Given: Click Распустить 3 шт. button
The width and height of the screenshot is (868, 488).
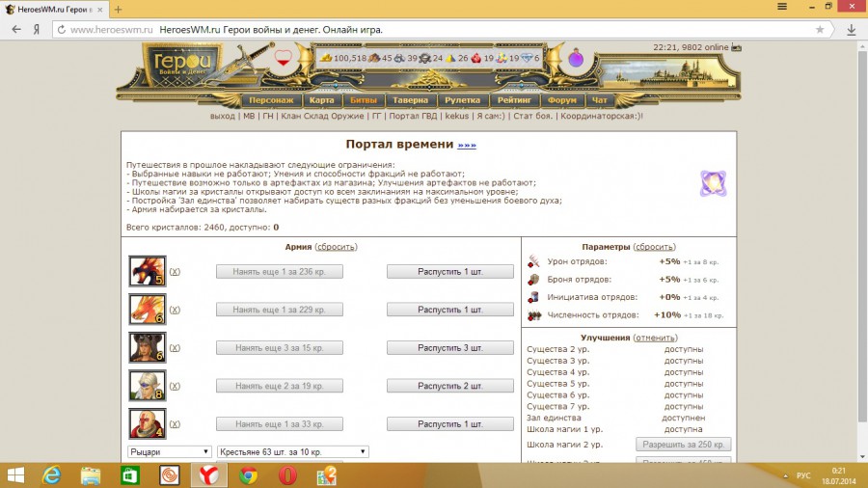Looking at the screenshot, I should [x=450, y=348].
